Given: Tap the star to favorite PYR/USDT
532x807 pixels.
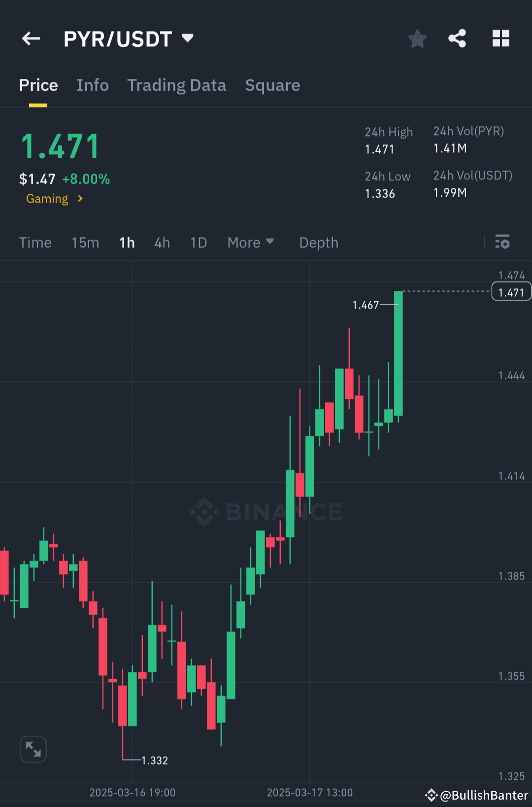Looking at the screenshot, I should click(417, 38).
